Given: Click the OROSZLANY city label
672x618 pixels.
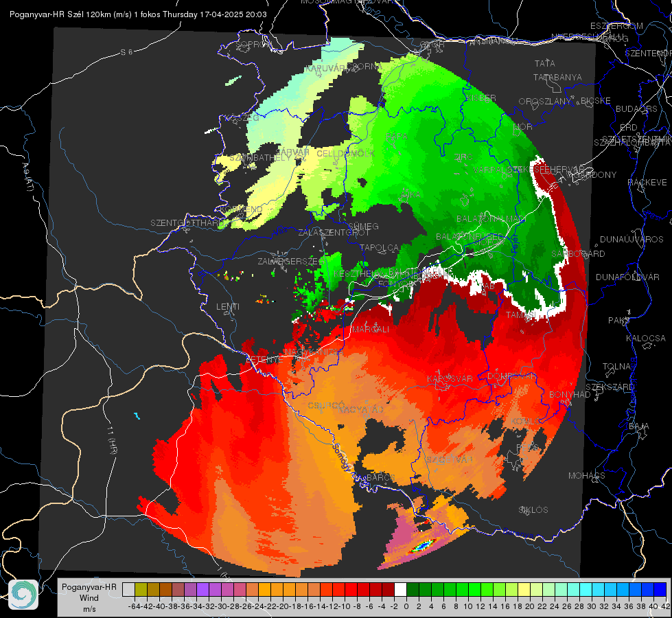Looking at the screenshot, I should (545, 102).
